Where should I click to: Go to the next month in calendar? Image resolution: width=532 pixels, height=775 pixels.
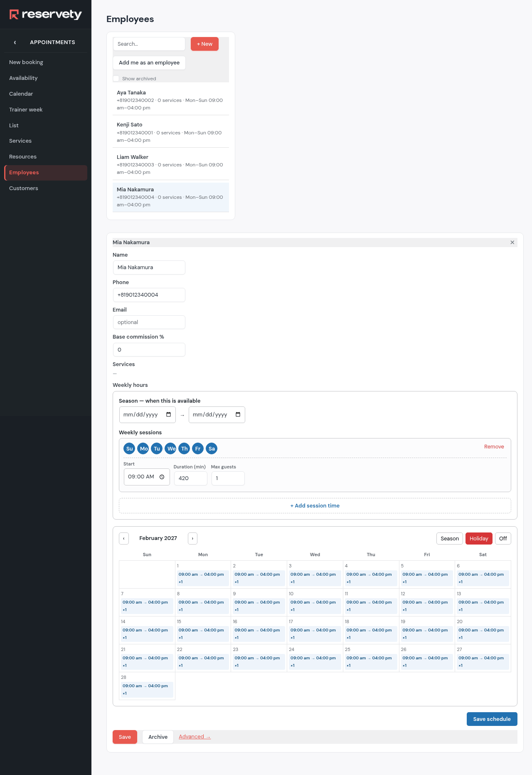coord(192,539)
